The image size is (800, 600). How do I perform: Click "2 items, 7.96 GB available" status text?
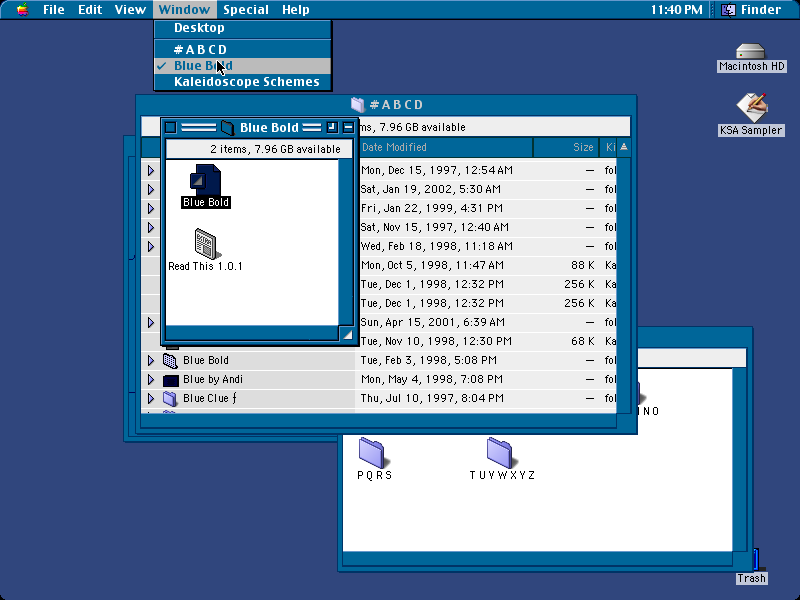click(x=275, y=149)
